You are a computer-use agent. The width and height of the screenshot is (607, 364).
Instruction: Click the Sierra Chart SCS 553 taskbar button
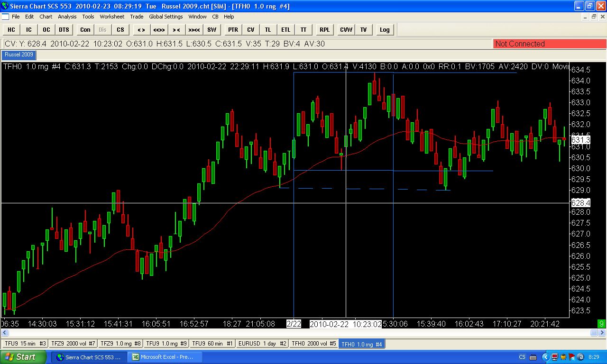90,357
